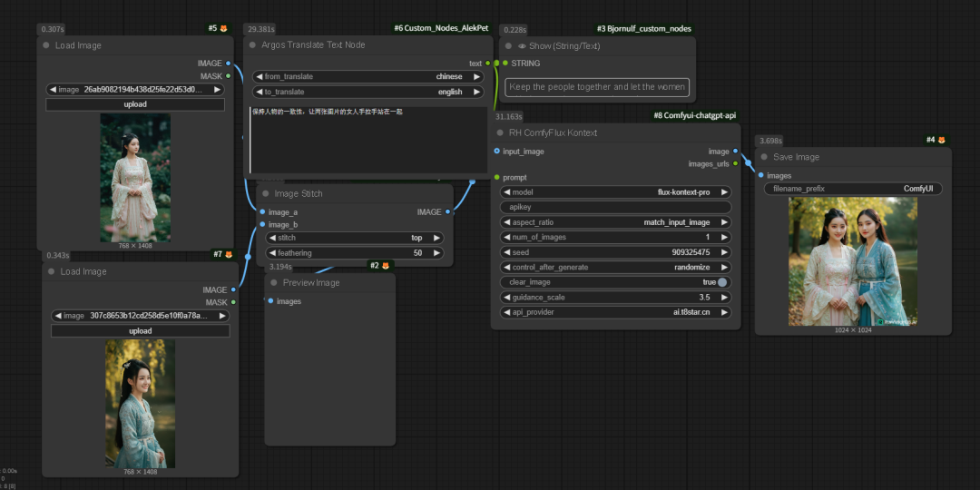Collapse the Preview Image node title dot
This screenshot has height=490, width=980.
click(274, 282)
